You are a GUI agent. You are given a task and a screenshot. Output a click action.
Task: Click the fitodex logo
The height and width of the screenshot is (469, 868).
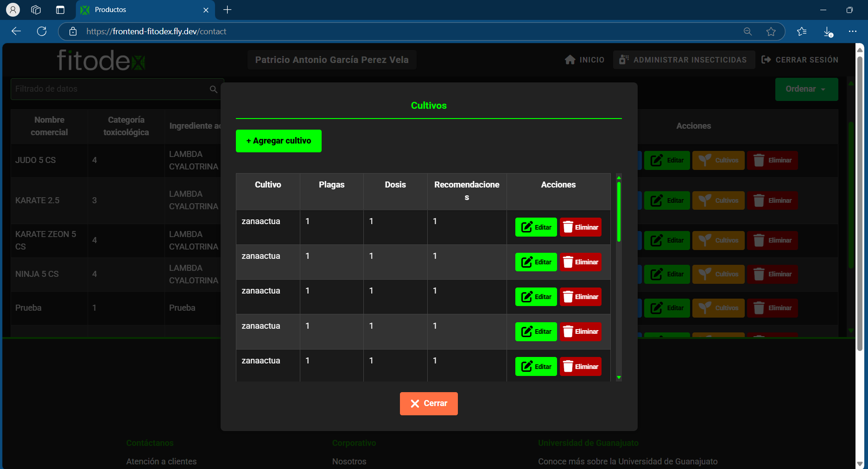tap(101, 60)
